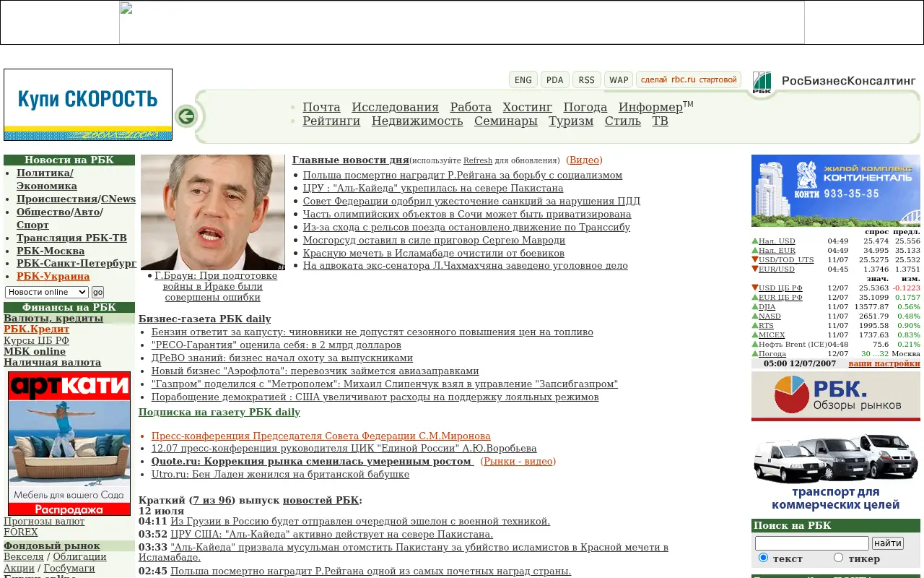Open the 7 из 96 news count link
The width and height of the screenshot is (924, 578).
tap(212, 500)
